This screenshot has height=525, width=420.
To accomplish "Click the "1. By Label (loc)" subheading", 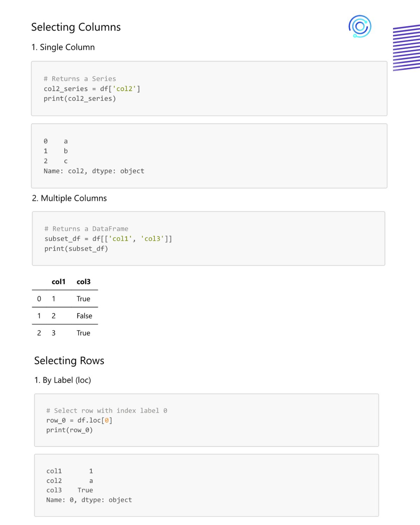I will [x=63, y=380].
